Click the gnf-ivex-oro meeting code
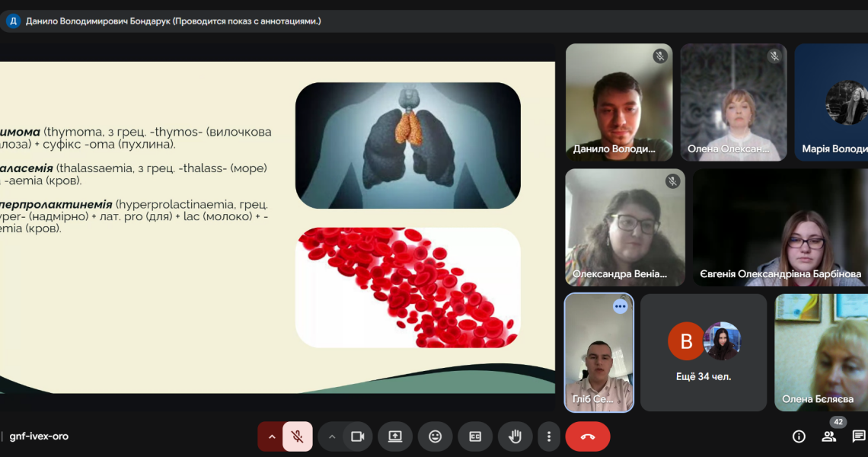The height and width of the screenshot is (457, 868). [x=39, y=436]
